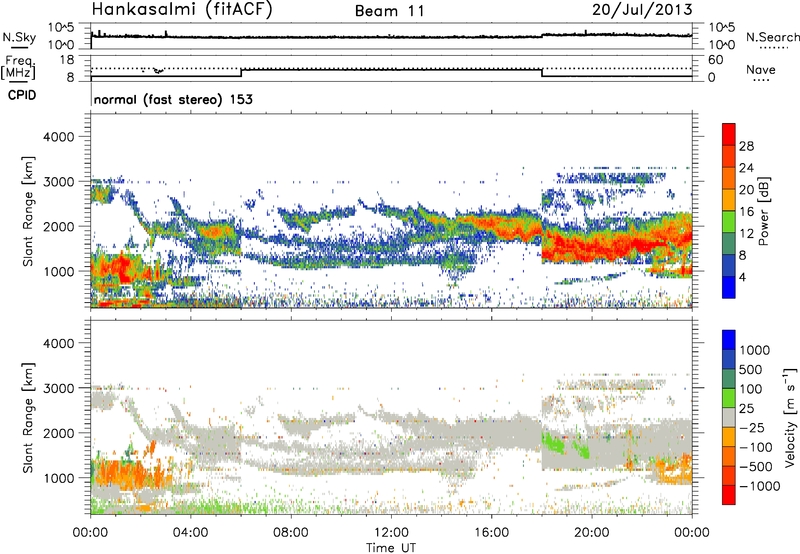Image resolution: width=800 pixels, height=554 pixels.
Task: Click the Power colorbar segment between 20 and 24
Action: coord(729,178)
